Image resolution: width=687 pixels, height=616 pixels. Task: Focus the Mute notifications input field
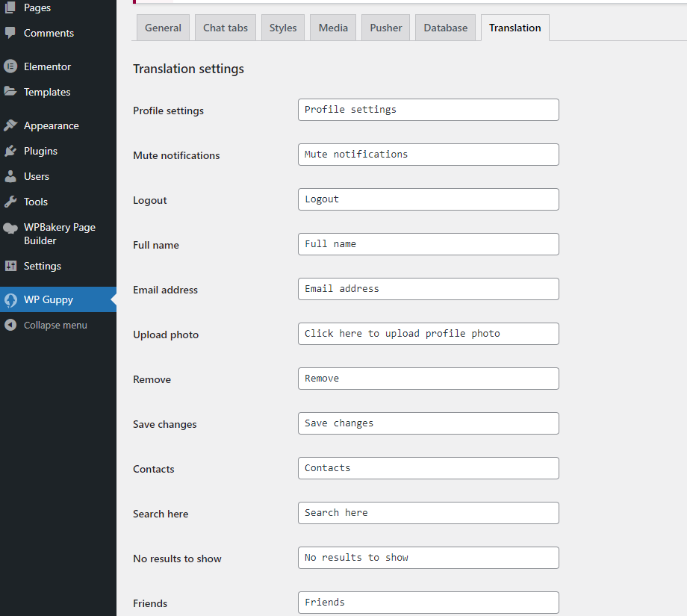click(428, 155)
